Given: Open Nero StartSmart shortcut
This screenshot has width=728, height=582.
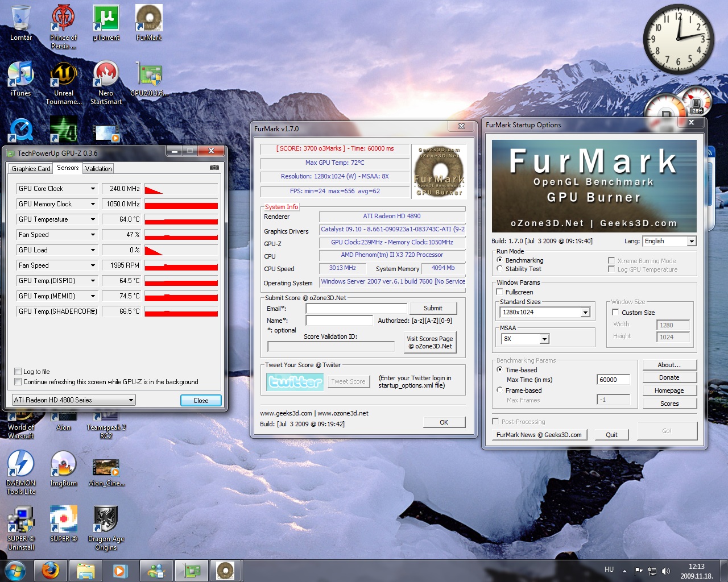Looking at the screenshot, I should [x=106, y=82].
